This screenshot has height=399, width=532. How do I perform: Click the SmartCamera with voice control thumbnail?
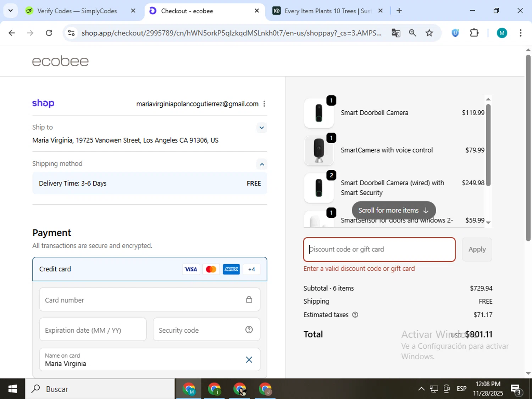pyautogui.click(x=319, y=150)
